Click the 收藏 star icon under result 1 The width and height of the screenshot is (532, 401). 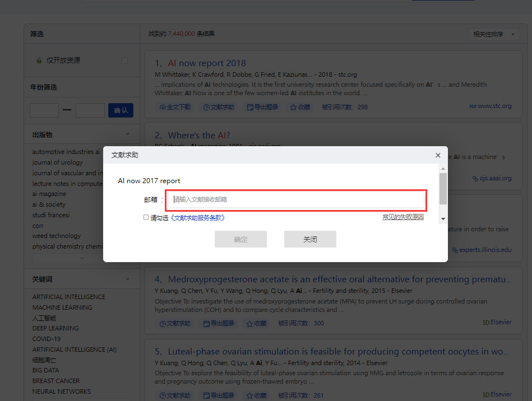[293, 107]
